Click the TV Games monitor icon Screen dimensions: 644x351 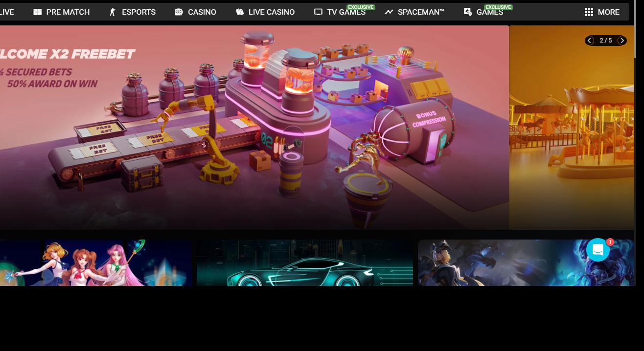tap(318, 12)
